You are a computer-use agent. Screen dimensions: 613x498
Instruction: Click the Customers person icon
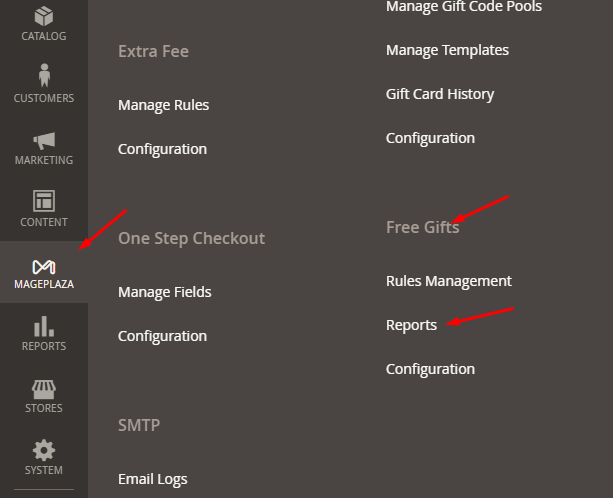click(43, 76)
